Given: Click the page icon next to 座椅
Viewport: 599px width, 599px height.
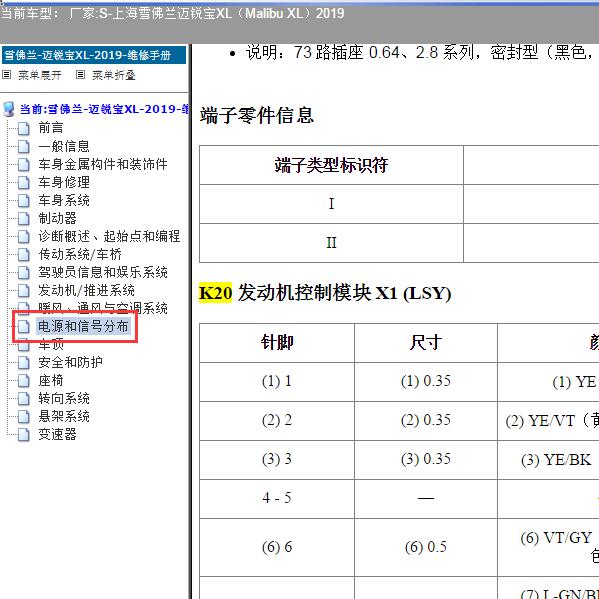Looking at the screenshot, I should click(24, 380).
